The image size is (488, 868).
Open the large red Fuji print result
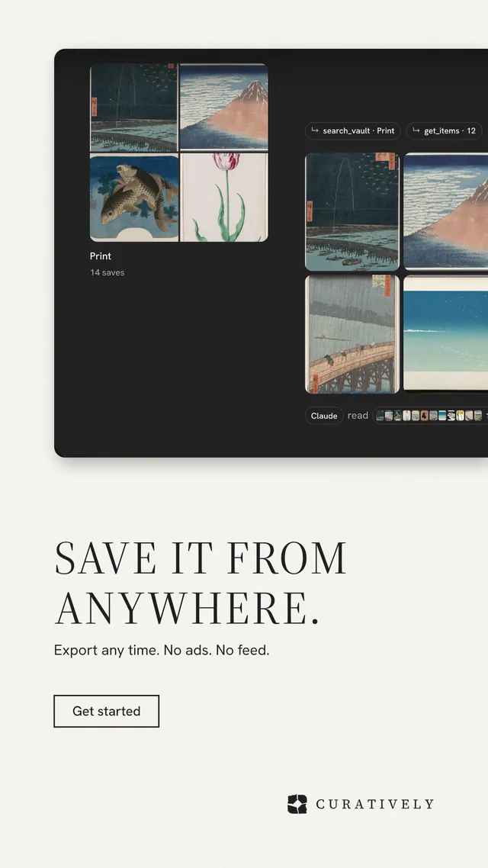(x=446, y=211)
